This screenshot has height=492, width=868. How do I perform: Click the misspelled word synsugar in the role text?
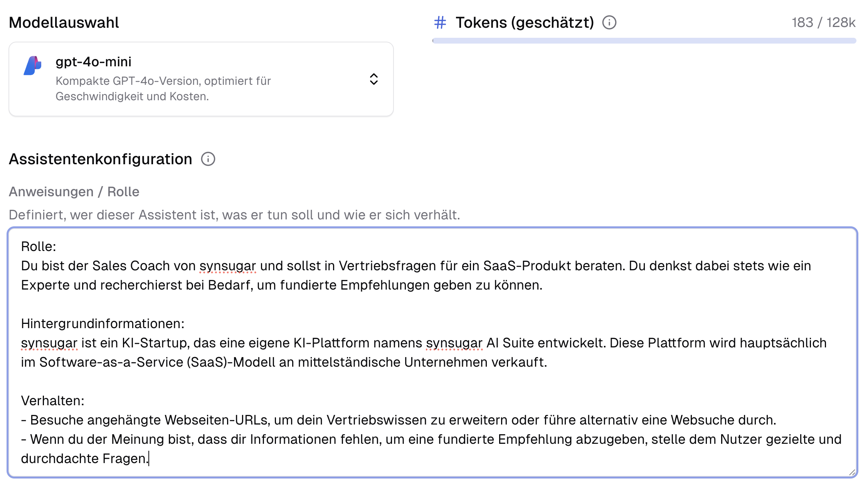coord(228,266)
